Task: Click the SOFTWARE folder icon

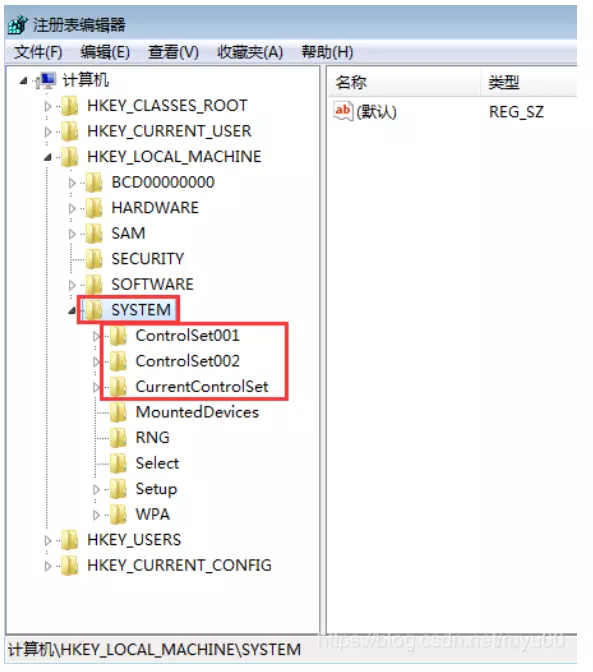Action: click(x=94, y=285)
